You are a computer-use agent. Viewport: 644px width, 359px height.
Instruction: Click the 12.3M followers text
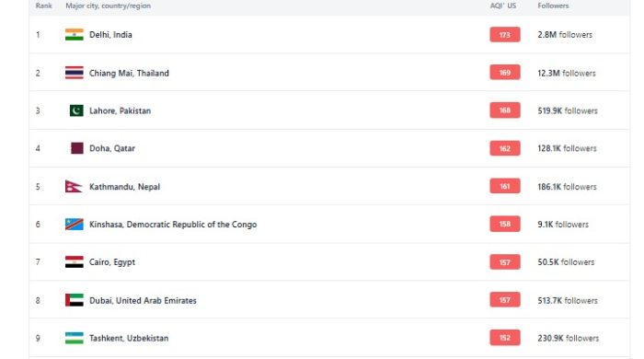(567, 73)
